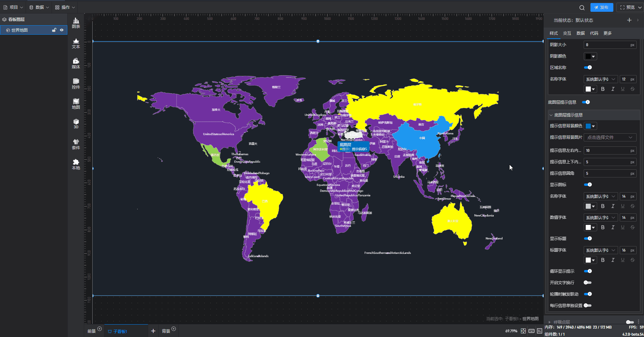Toggle visibility eye of 世界地图 layer
The height and width of the screenshot is (337, 644).
point(62,30)
